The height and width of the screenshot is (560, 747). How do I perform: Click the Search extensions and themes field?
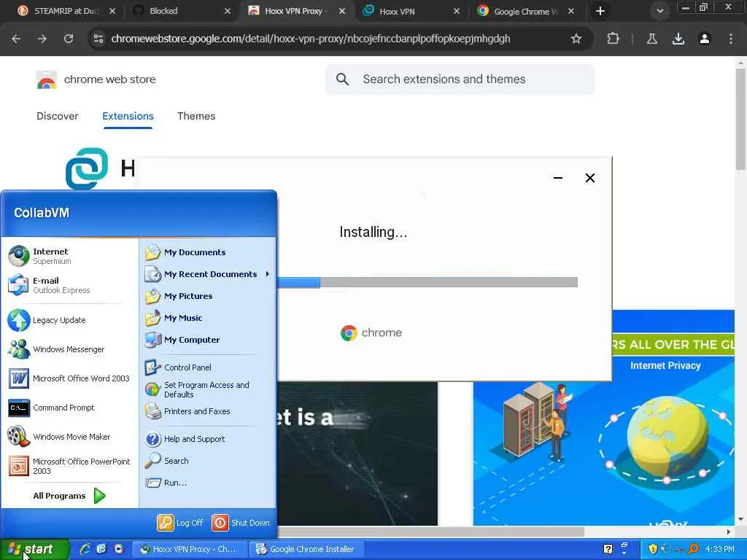coord(460,79)
